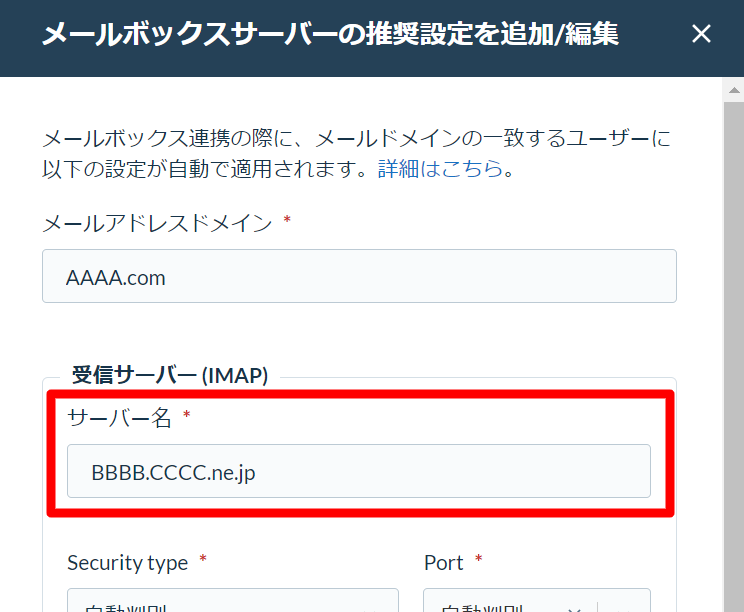Focus the サーバー名 field containing BBBB.CCCC.ne.jp

[x=359, y=471]
